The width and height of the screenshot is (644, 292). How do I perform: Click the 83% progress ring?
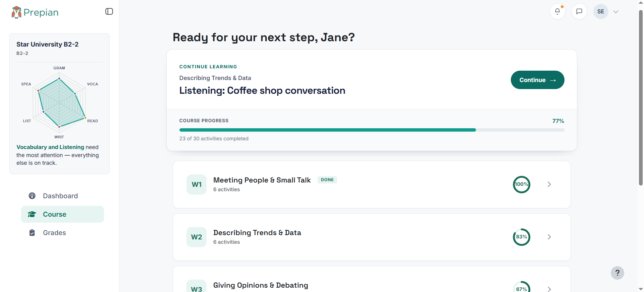click(522, 237)
